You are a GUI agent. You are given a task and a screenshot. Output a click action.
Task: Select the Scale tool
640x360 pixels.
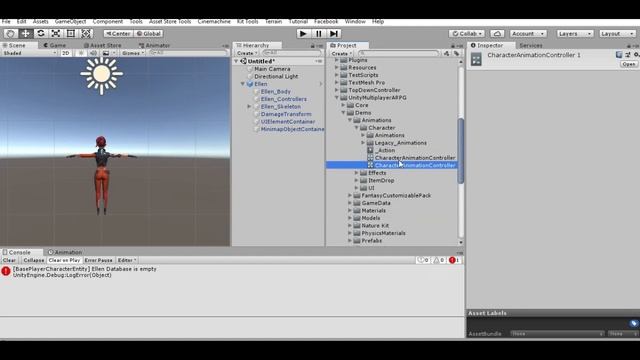[56, 33]
